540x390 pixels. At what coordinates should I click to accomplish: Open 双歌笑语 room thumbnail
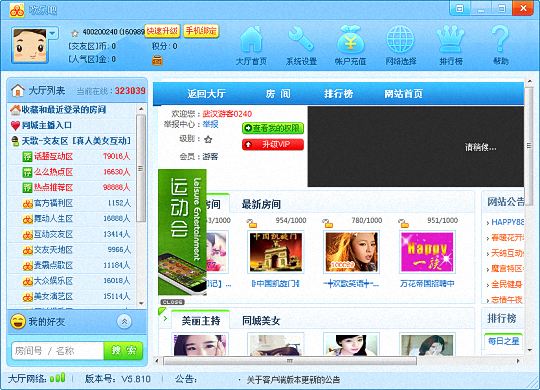click(352, 252)
